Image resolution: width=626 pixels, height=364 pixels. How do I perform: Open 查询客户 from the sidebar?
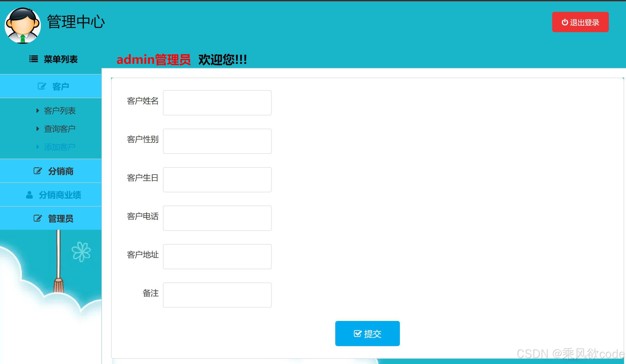click(x=60, y=128)
